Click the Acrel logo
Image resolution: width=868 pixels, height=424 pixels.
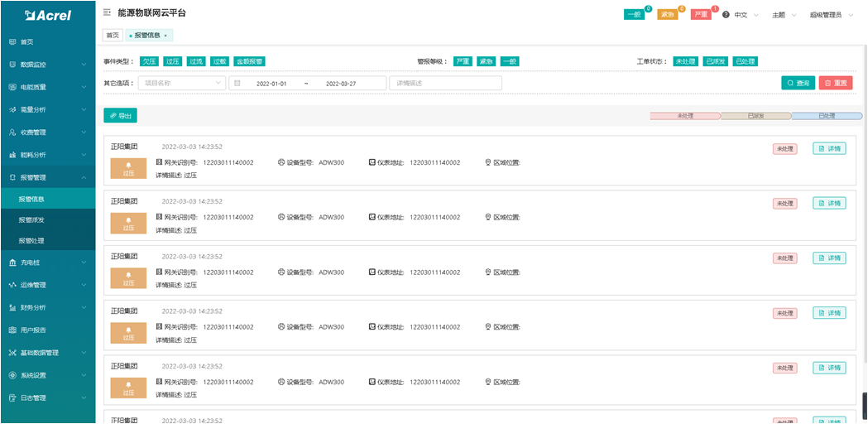pos(48,16)
